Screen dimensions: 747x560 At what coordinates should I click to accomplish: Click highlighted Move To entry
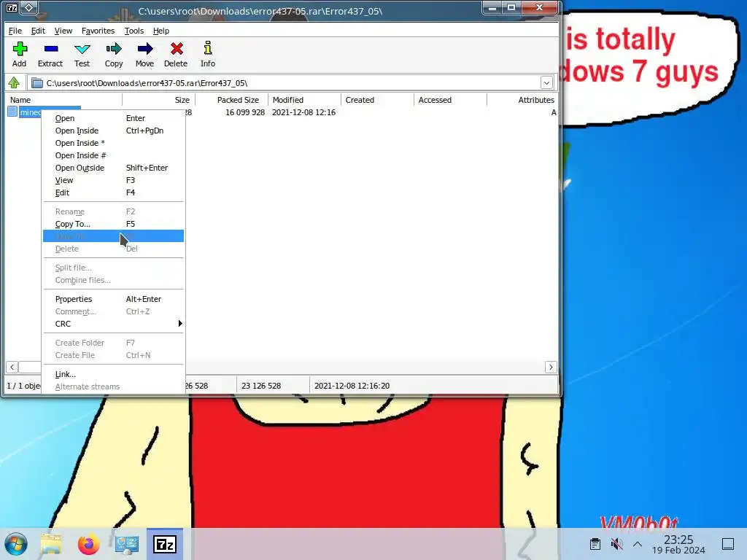pos(113,236)
